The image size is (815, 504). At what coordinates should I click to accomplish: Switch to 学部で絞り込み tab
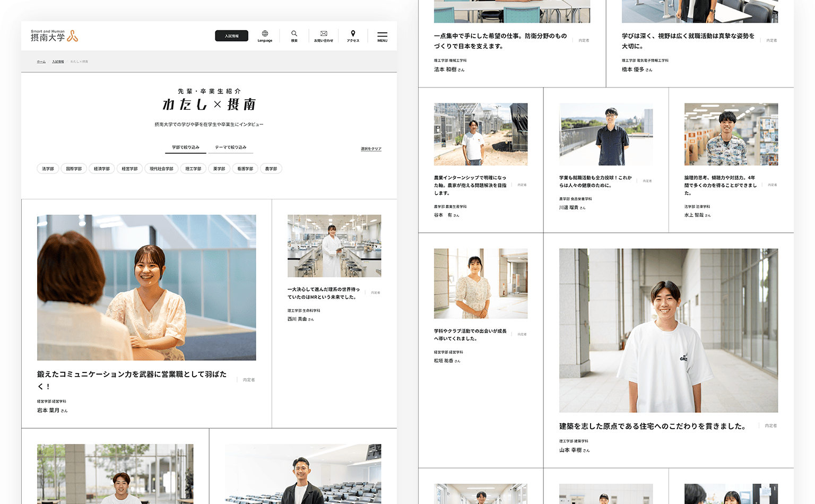point(186,147)
